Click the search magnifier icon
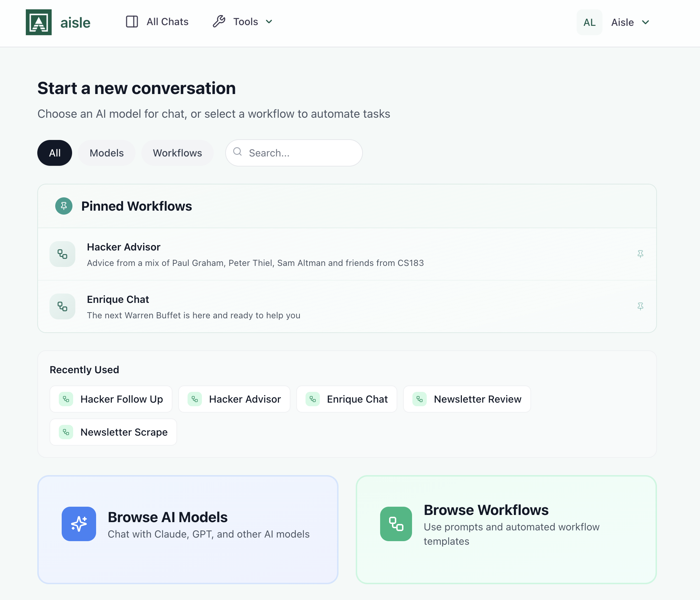The image size is (700, 600). coord(238,152)
